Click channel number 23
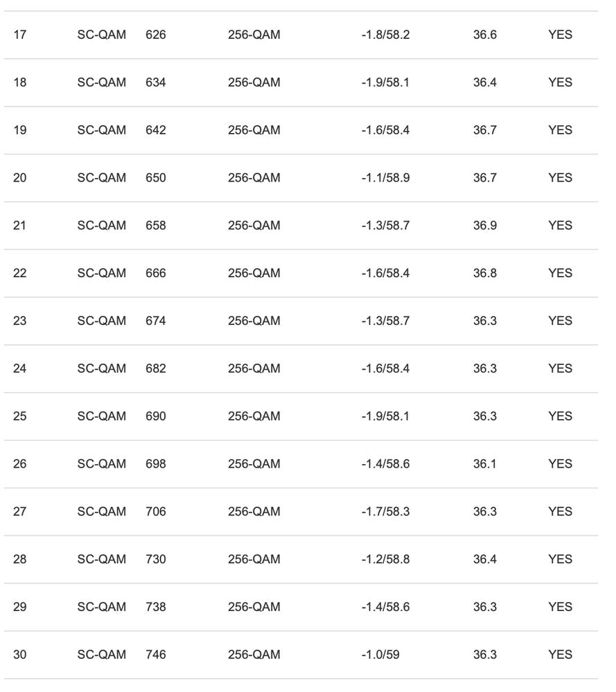Viewport: 616px width, 692px height. click(20, 321)
